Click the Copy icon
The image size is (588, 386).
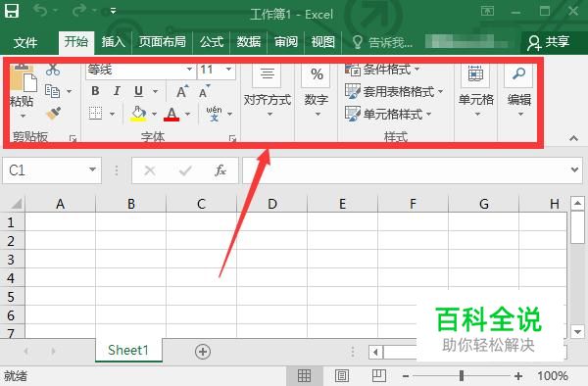click(x=53, y=91)
